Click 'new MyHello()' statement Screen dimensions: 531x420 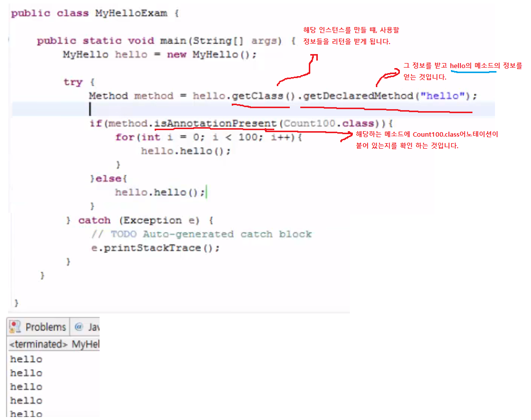(211, 55)
